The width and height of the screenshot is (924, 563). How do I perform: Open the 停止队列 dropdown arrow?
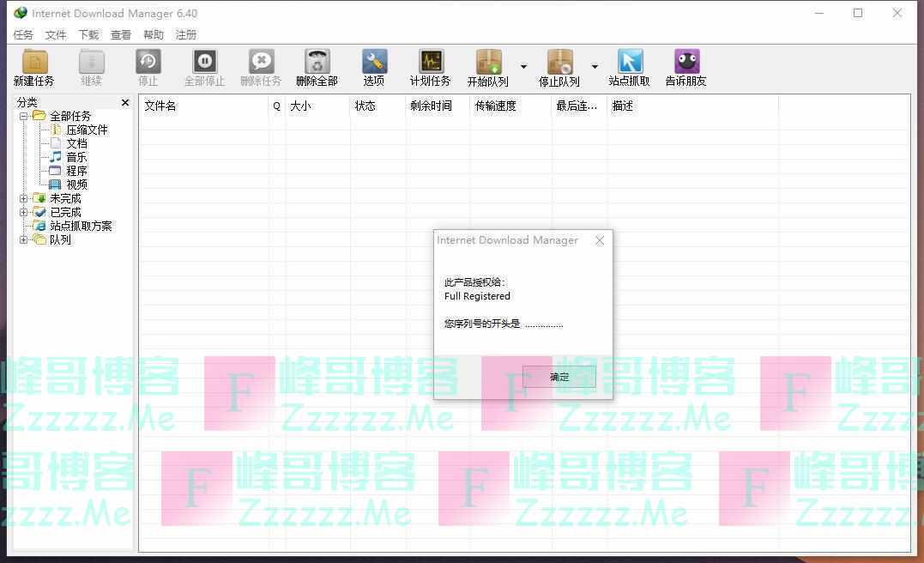click(595, 67)
